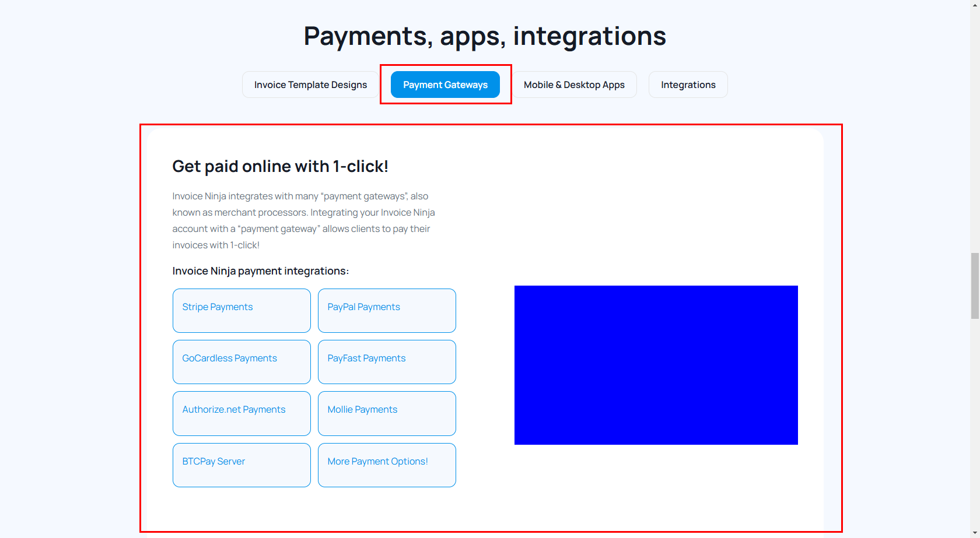This screenshot has height=538, width=980.
Task: Open the Mobile & Desktop Apps tab
Action: [574, 85]
